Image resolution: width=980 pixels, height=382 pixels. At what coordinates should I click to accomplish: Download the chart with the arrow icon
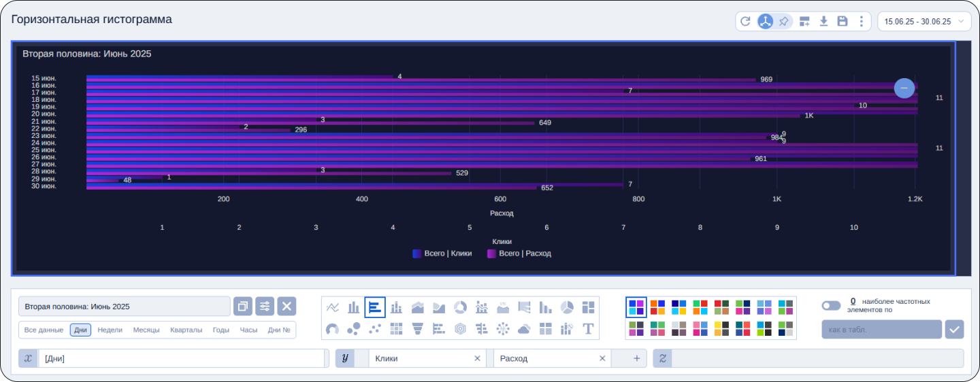coord(823,21)
